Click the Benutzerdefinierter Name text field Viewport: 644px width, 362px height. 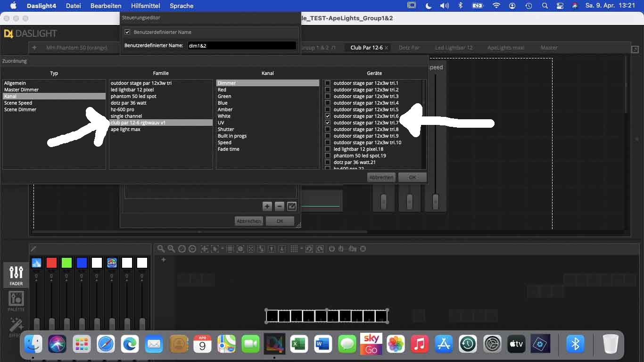tap(241, 46)
